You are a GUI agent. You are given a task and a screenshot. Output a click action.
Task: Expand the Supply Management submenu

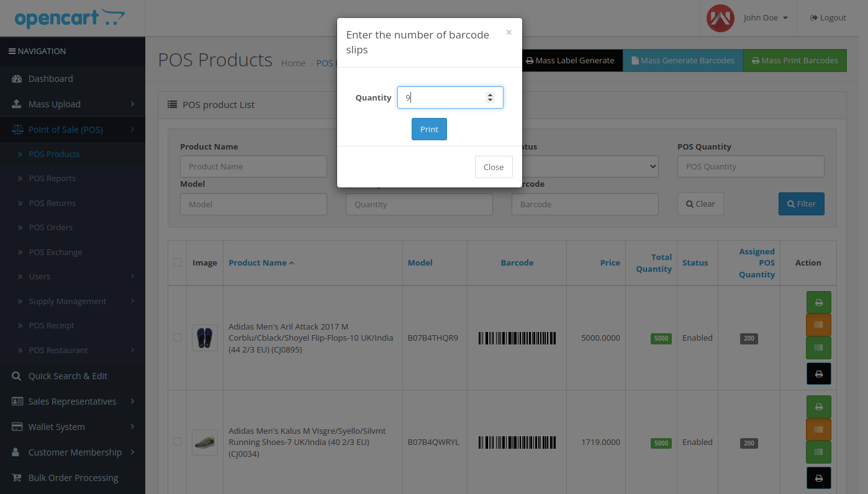coord(73,301)
